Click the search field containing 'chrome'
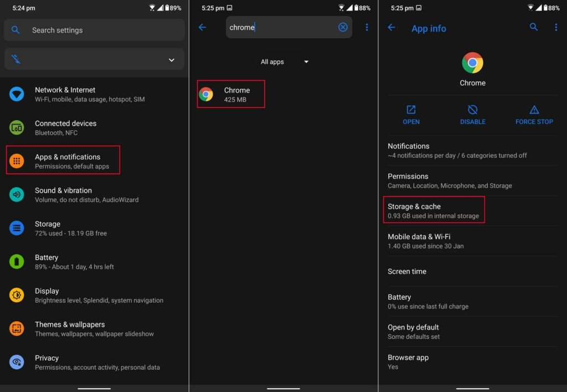Image resolution: width=567 pixels, height=392 pixels. [289, 27]
